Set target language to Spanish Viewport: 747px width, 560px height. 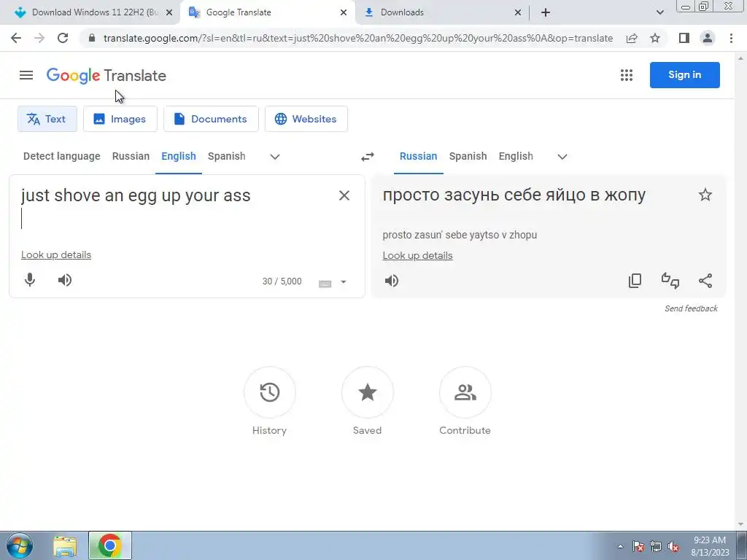click(468, 156)
